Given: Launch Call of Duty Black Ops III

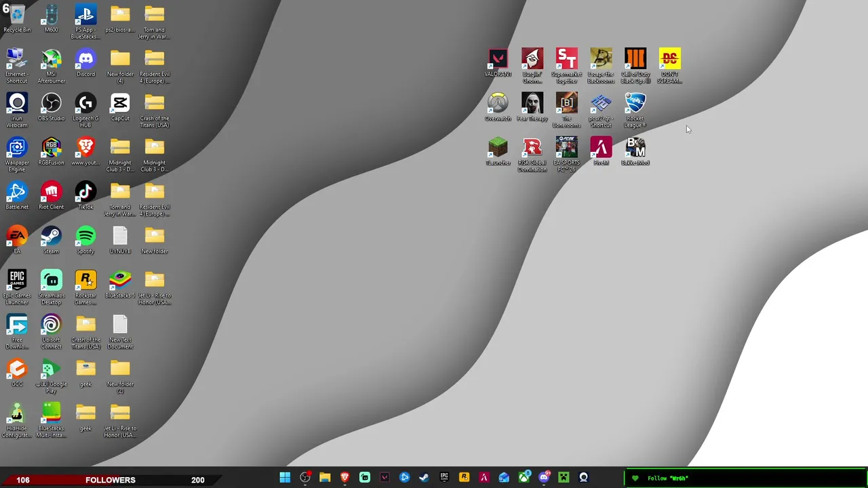Looking at the screenshot, I should [x=635, y=66].
